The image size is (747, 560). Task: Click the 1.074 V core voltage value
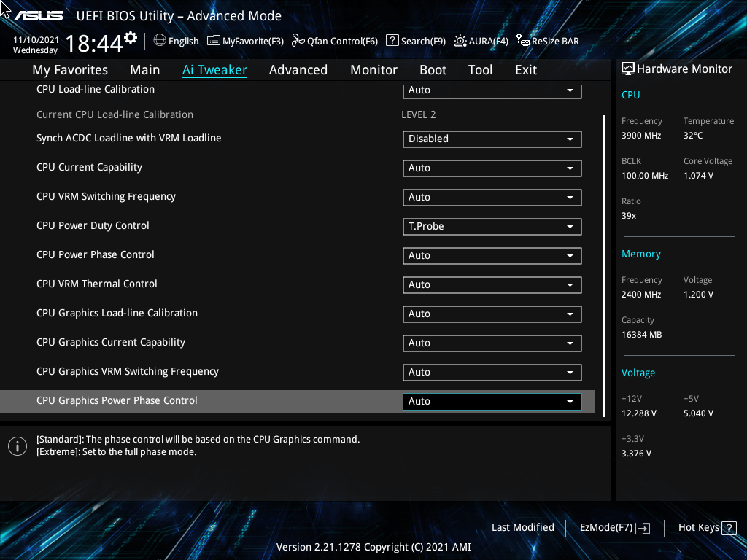[x=698, y=176]
